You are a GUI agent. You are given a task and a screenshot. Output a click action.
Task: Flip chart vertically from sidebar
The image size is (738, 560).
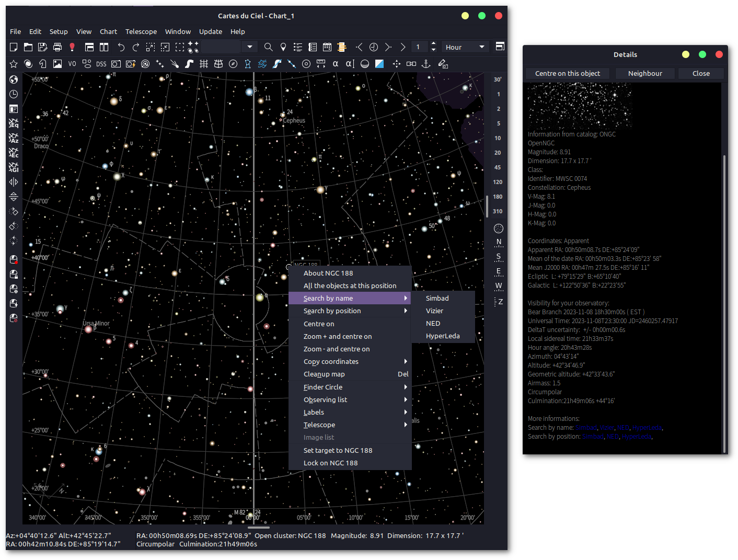pyautogui.click(x=14, y=197)
